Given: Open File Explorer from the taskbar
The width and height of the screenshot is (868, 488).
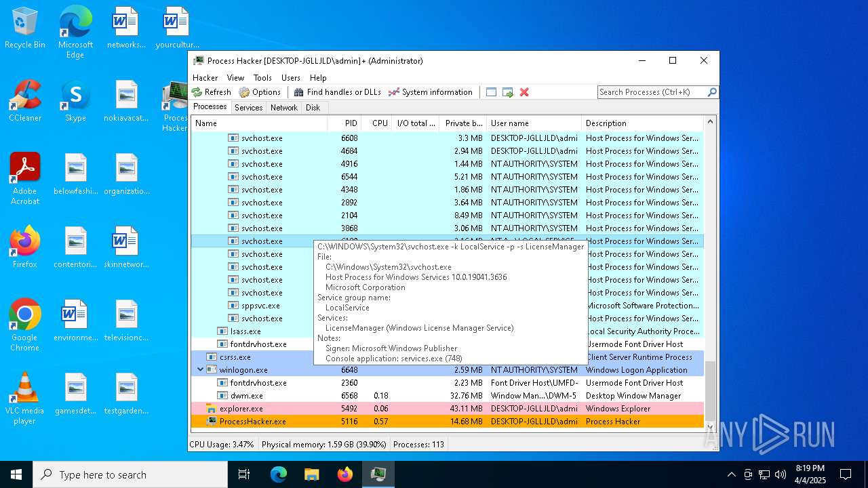Looking at the screenshot, I should point(312,474).
